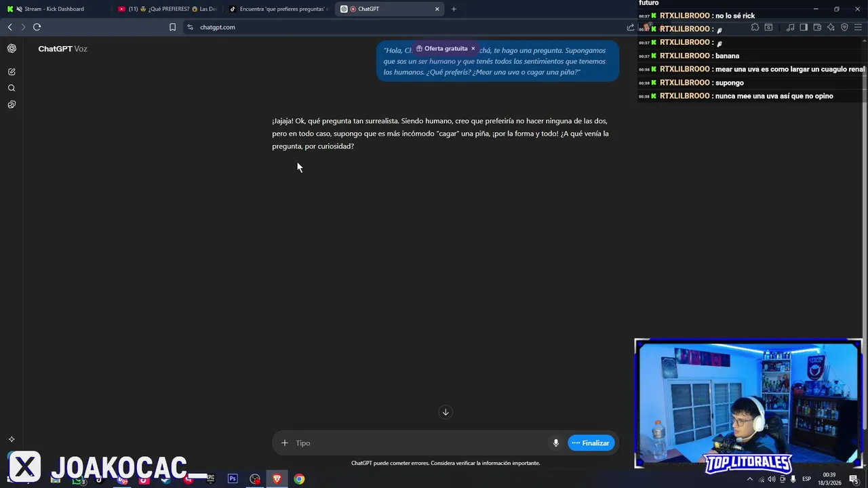Open ChatGPT Voz model selector
The width and height of the screenshot is (868, 488).
62,49
